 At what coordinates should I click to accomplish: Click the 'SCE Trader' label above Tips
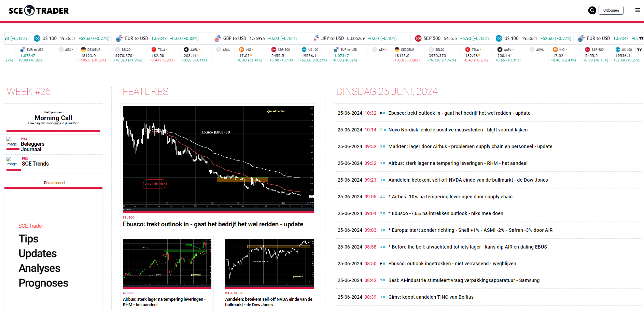click(31, 226)
